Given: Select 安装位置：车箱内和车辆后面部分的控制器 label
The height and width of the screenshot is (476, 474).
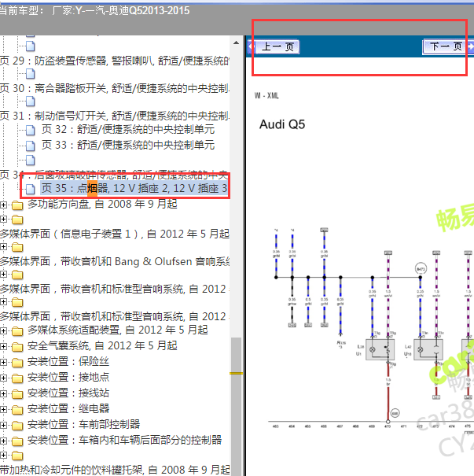Looking at the screenshot, I should click(x=125, y=440).
